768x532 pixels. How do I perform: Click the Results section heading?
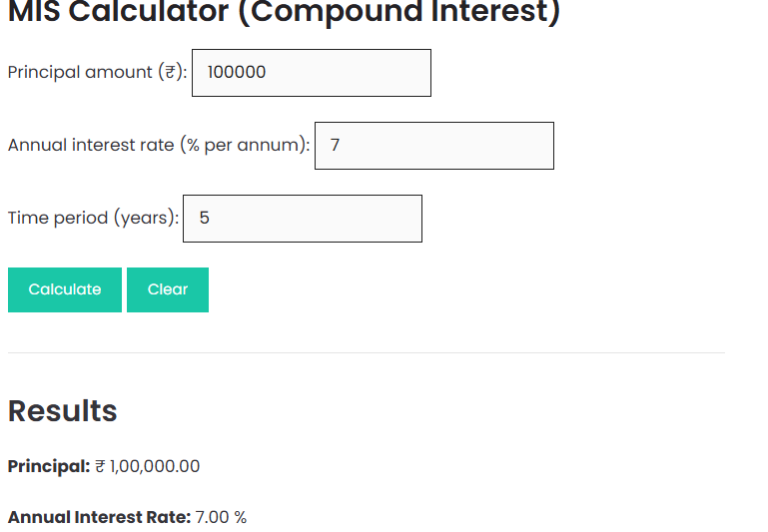[x=63, y=411]
